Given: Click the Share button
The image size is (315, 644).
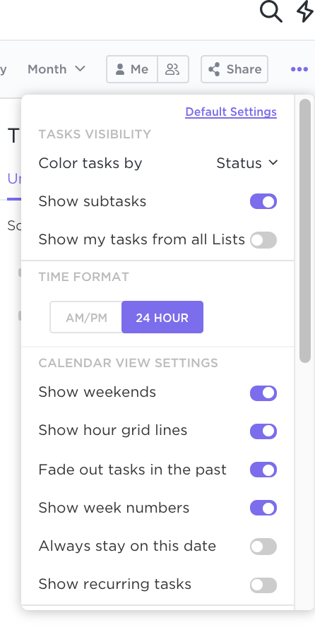Looking at the screenshot, I should (x=234, y=69).
